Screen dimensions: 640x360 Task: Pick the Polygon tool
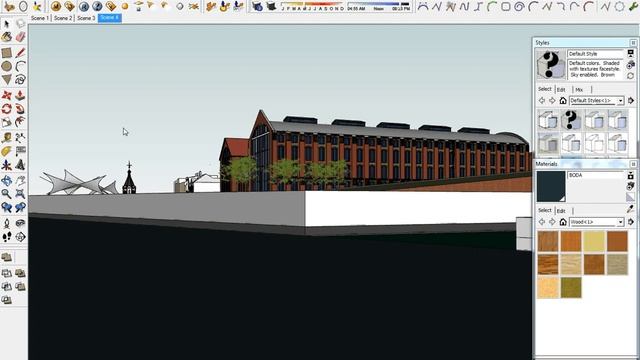(7, 80)
